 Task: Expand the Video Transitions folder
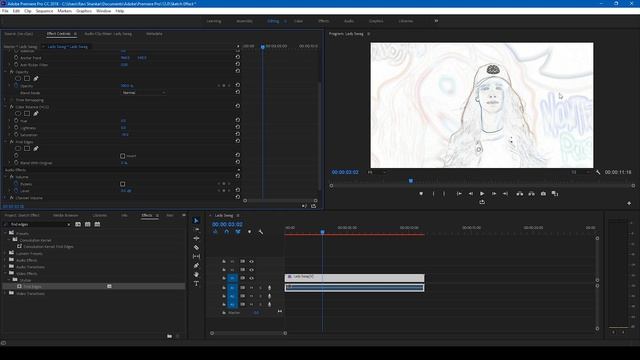(5, 293)
